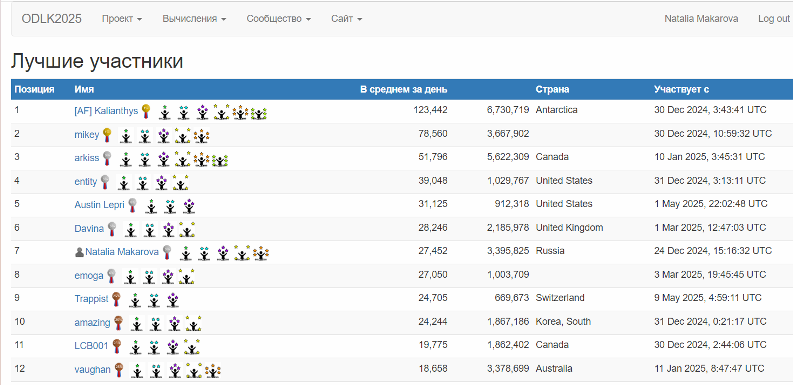
Task: Click the green star badge in LCB001 row
Action: pyautogui.click(x=135, y=348)
